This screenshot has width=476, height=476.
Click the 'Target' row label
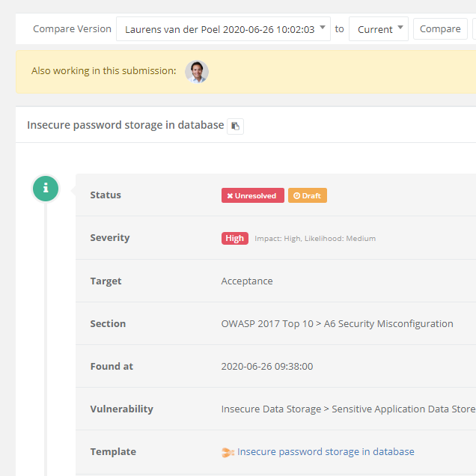click(x=106, y=281)
